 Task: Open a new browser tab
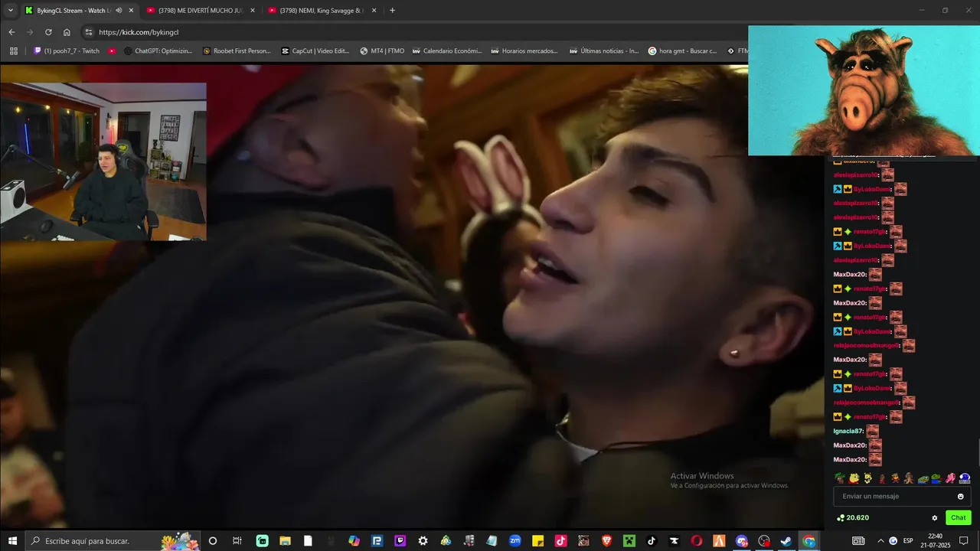click(x=393, y=11)
